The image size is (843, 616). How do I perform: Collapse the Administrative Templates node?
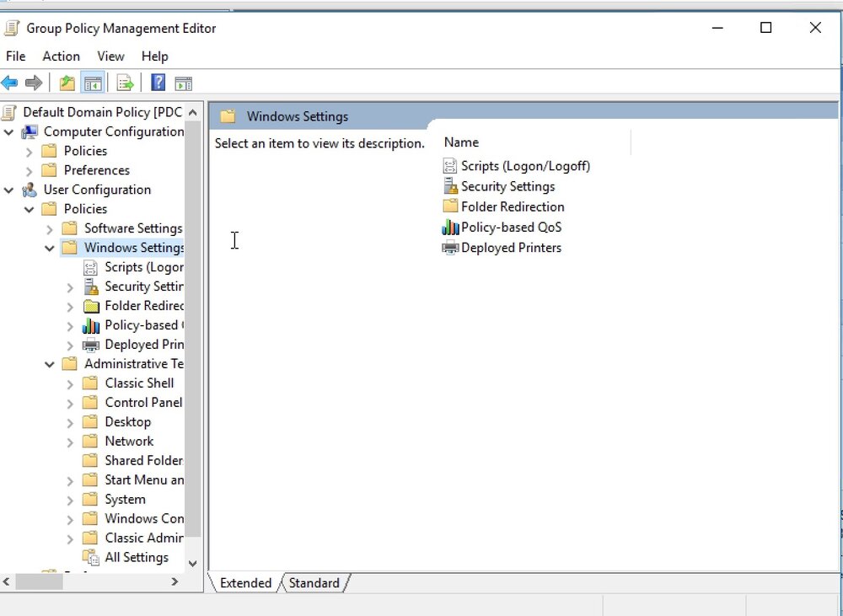tap(50, 364)
